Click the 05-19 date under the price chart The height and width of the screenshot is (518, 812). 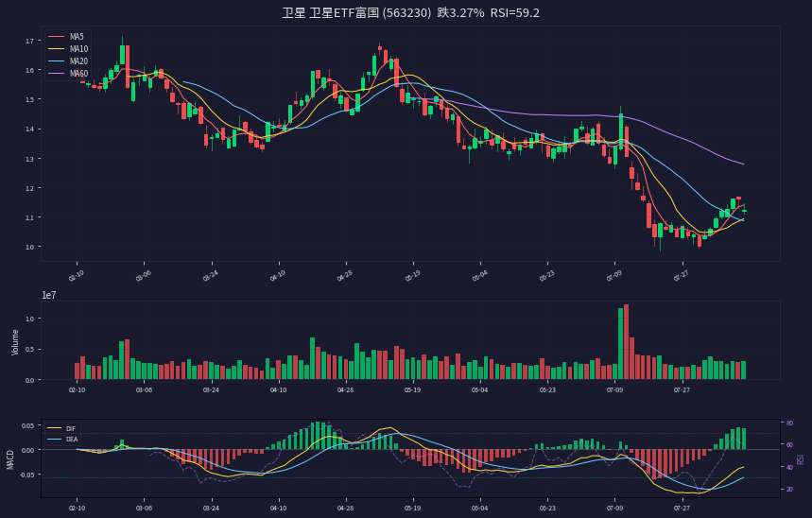412,276
